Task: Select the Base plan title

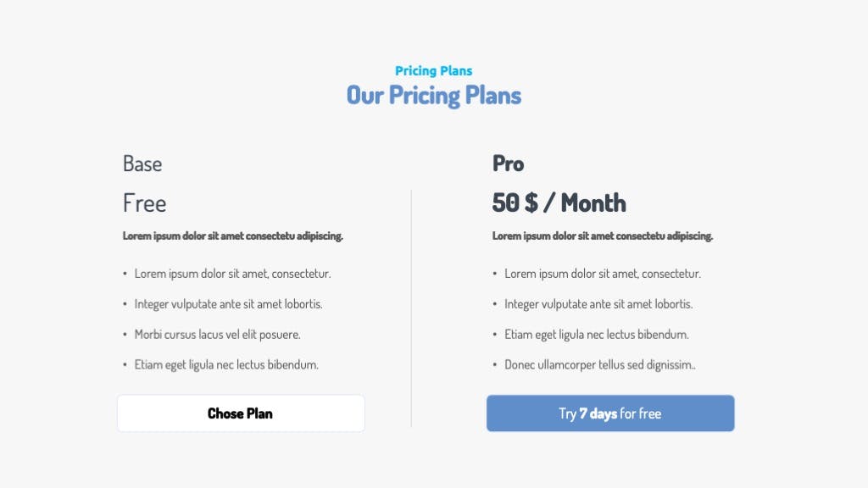Action: click(142, 164)
